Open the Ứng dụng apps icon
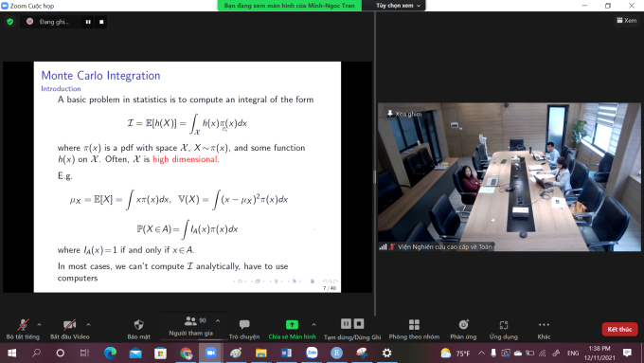Screen dimensions: 644x363 [504, 325]
